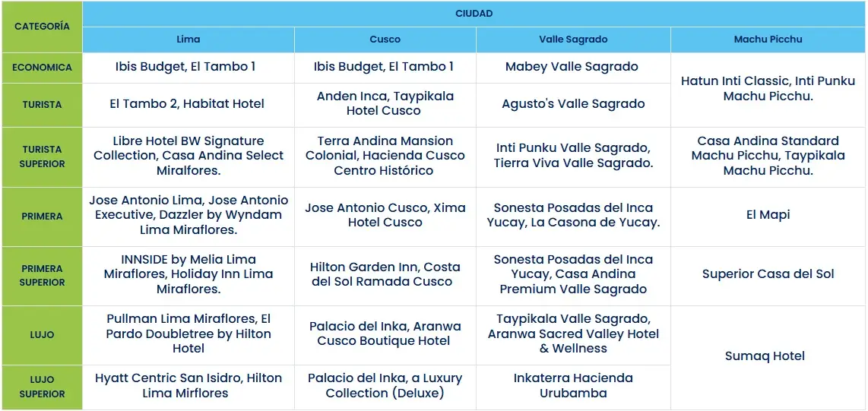Select the Lima column header
868x411 pixels.
click(x=188, y=40)
